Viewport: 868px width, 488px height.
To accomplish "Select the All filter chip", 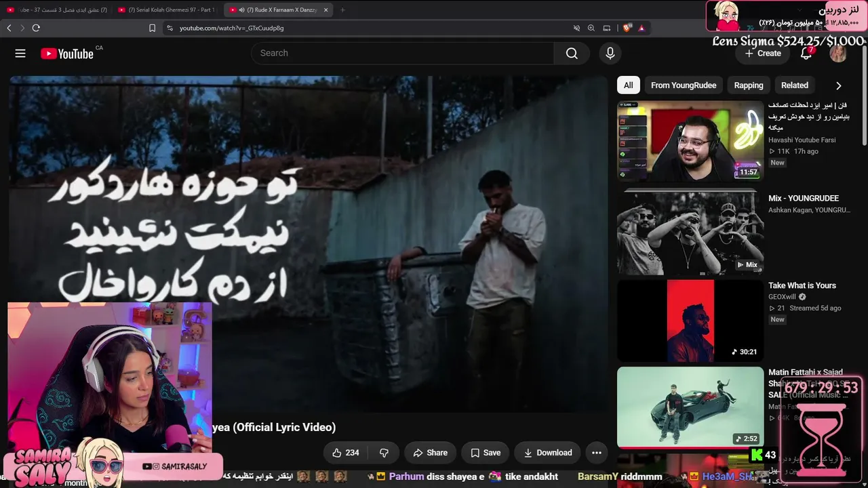I will 629,85.
